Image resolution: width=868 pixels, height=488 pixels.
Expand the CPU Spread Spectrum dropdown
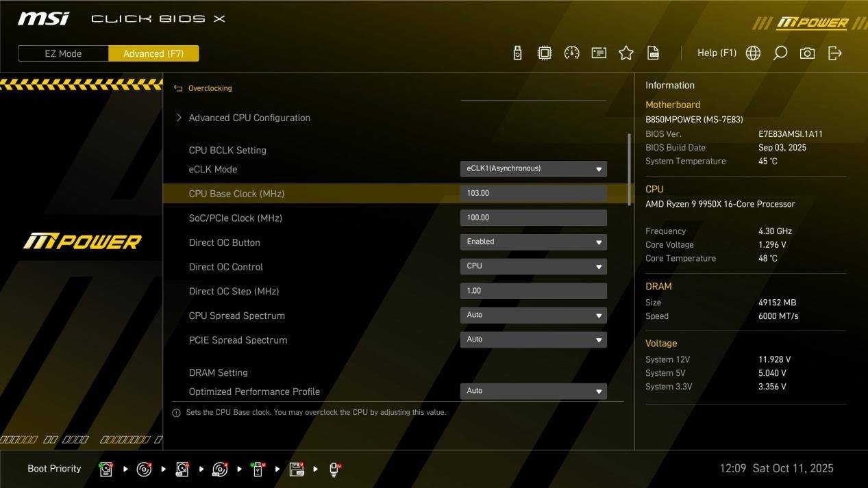click(x=533, y=315)
